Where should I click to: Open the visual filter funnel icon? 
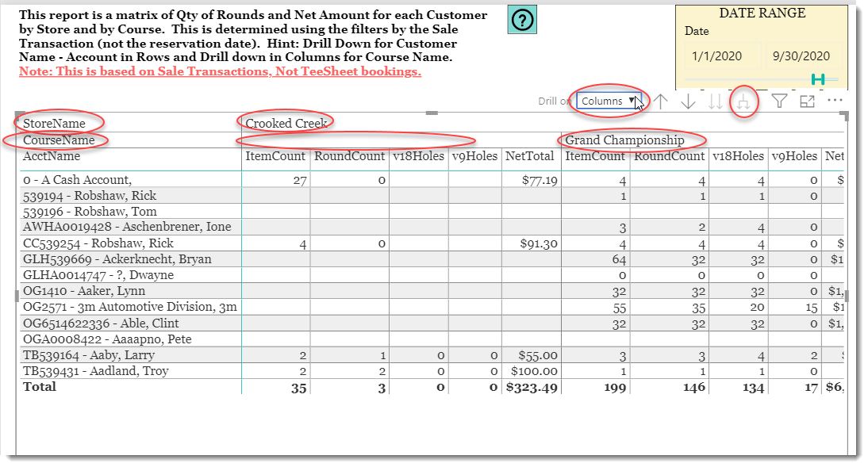(x=779, y=101)
